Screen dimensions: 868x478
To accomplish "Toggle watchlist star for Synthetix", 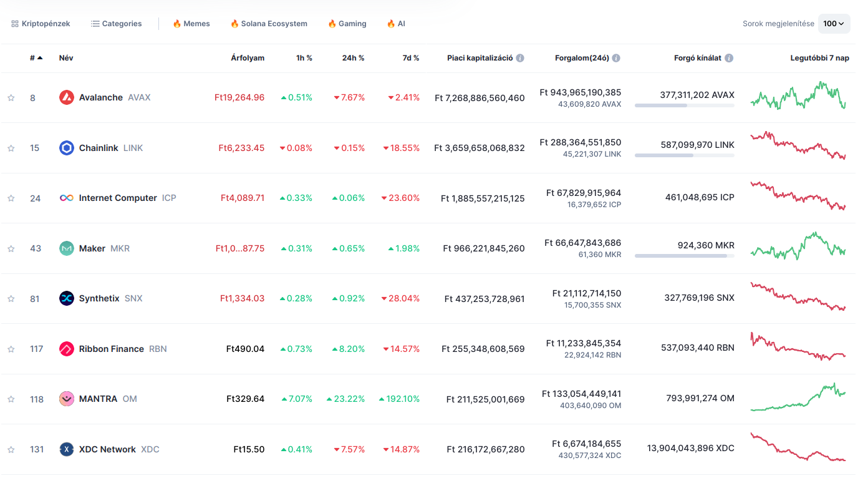I will coord(11,299).
